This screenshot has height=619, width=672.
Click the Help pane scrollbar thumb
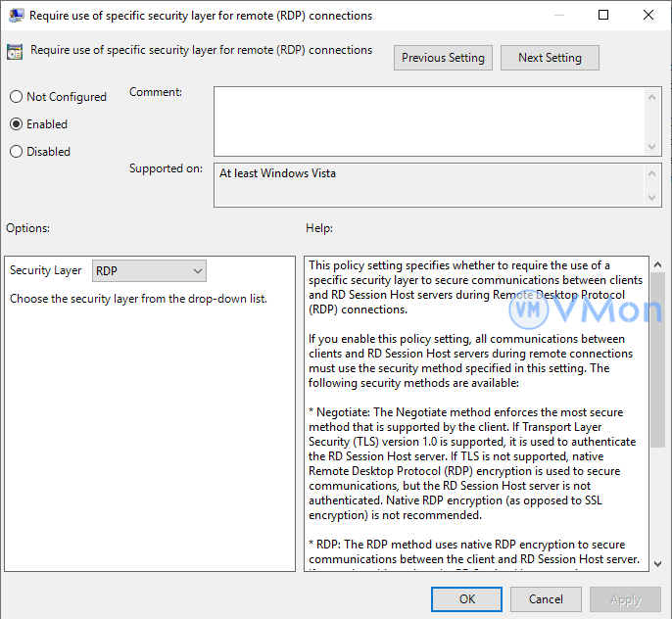click(657, 359)
